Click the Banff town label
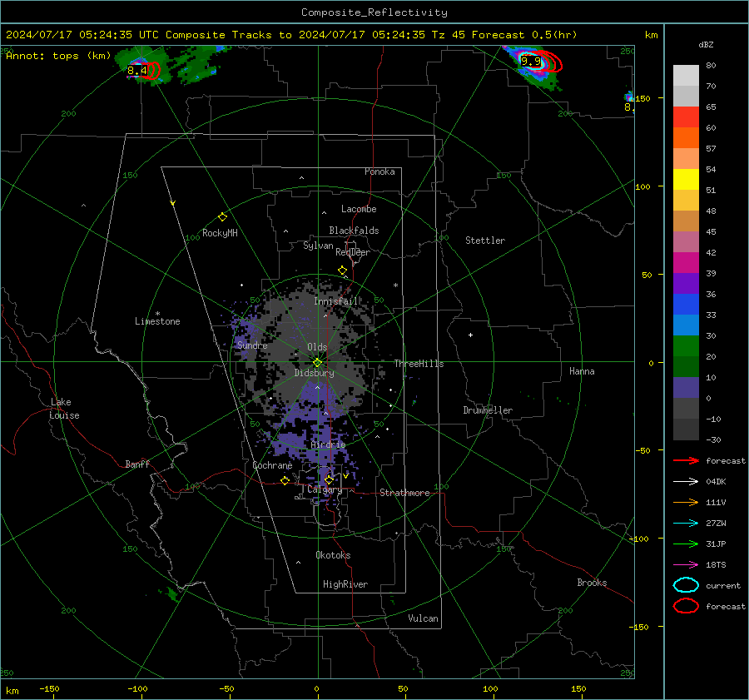This screenshot has height=700, width=749. click(x=137, y=464)
